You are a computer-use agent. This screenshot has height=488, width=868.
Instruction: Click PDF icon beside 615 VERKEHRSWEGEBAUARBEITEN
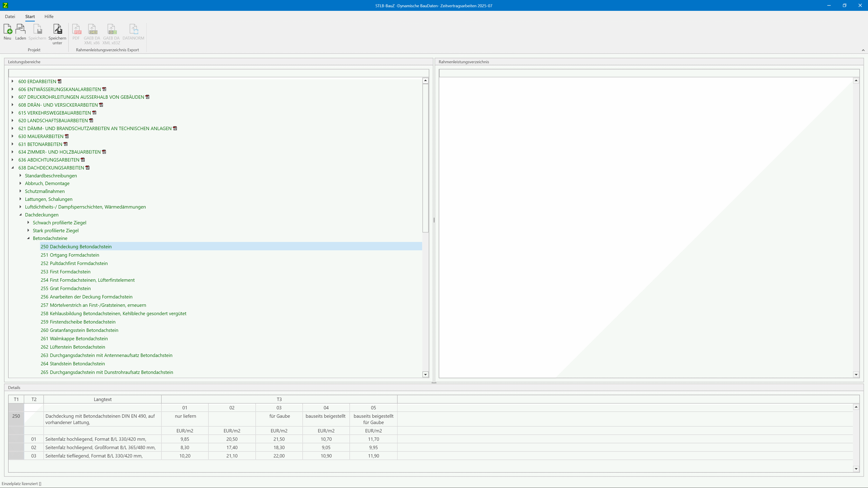pos(94,113)
